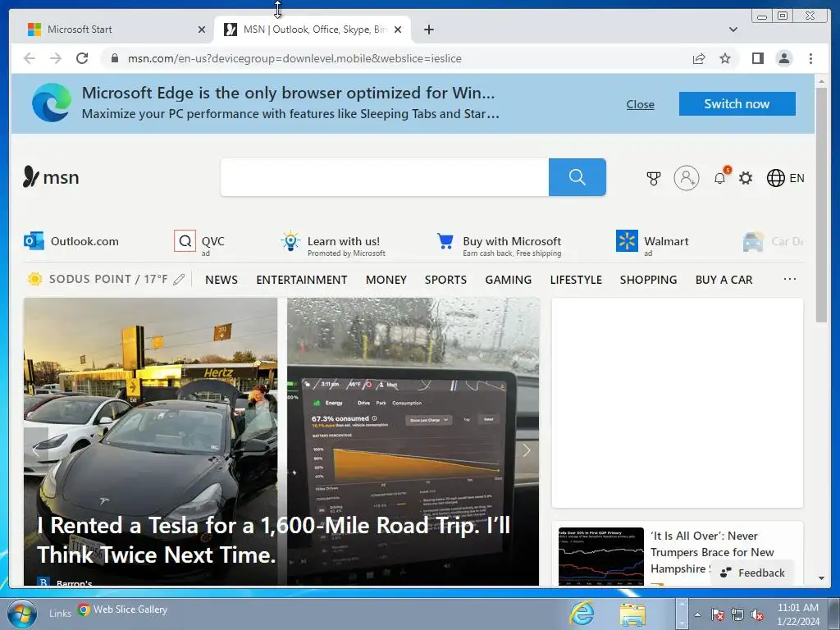Screen dimensions: 840x630
Task: Bookmark this page with the star
Action: point(725,58)
